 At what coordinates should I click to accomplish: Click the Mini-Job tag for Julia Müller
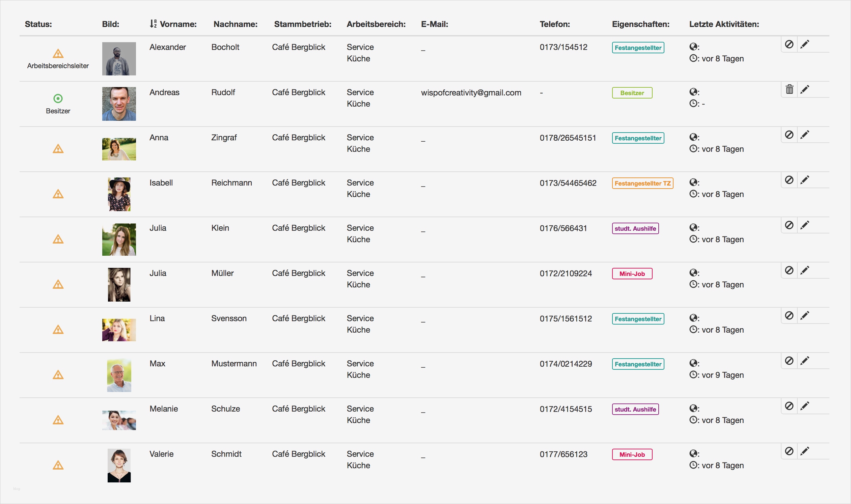[x=632, y=274]
